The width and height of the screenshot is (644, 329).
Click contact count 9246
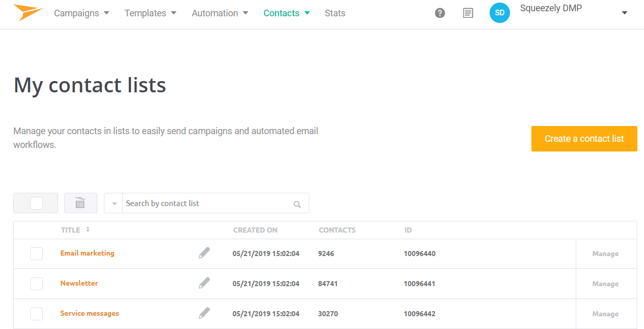click(x=326, y=254)
